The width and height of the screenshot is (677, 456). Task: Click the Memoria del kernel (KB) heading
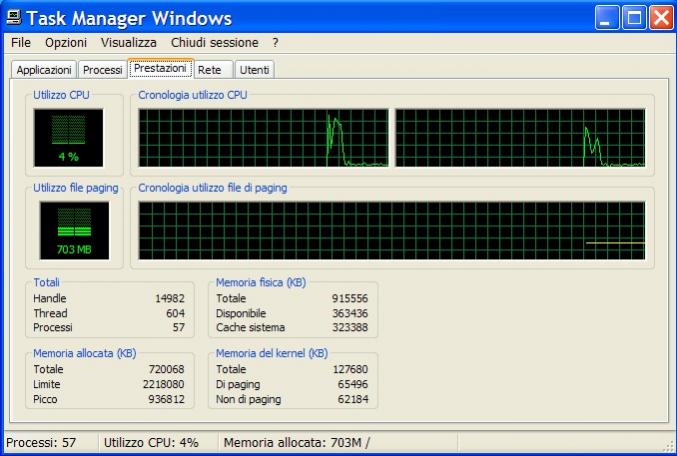click(272, 353)
